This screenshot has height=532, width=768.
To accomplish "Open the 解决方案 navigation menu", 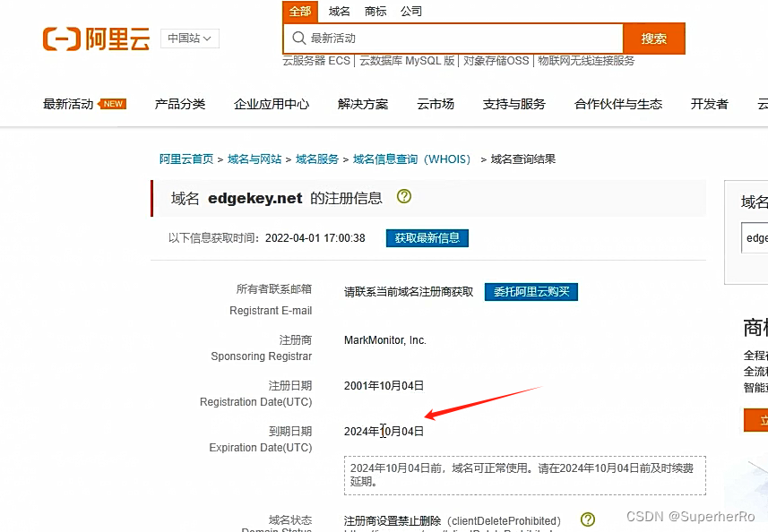I will [x=363, y=104].
